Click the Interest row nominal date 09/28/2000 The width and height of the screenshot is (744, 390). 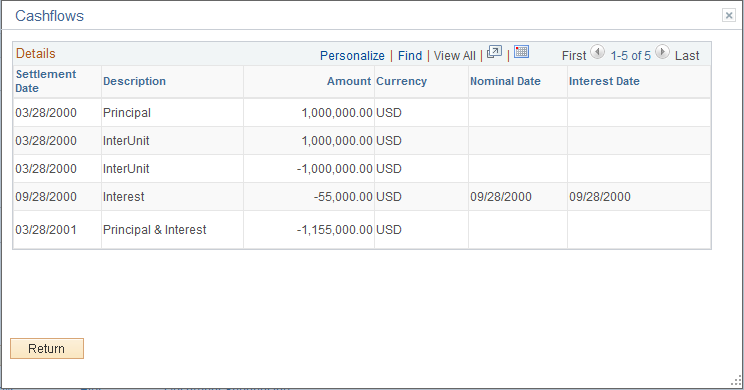[501, 197]
